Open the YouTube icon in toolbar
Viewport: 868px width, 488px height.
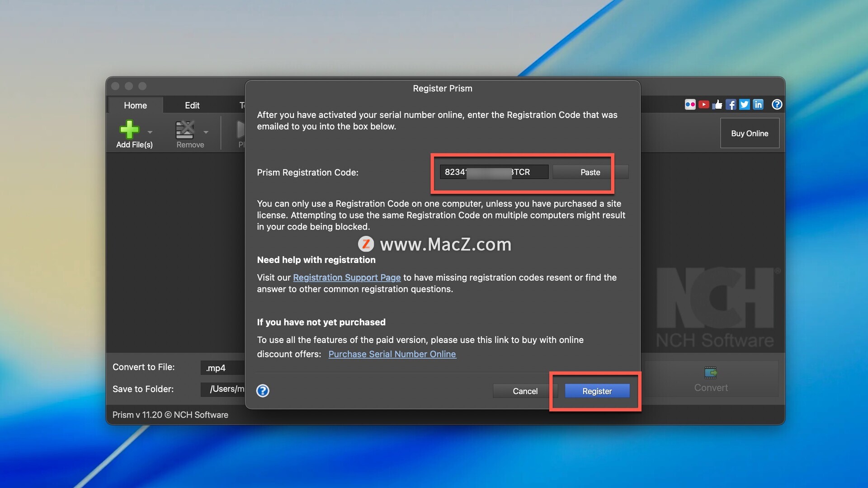tap(703, 104)
